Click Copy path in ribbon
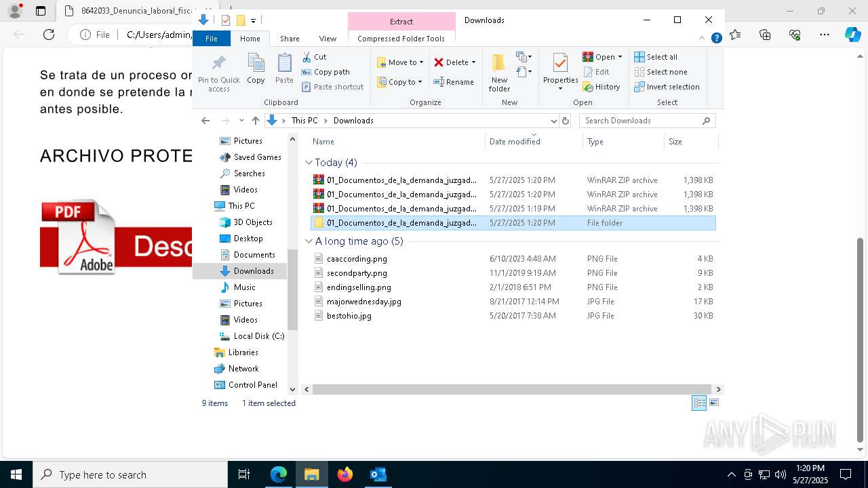Screen dimensions: 868x488 coord(325,72)
